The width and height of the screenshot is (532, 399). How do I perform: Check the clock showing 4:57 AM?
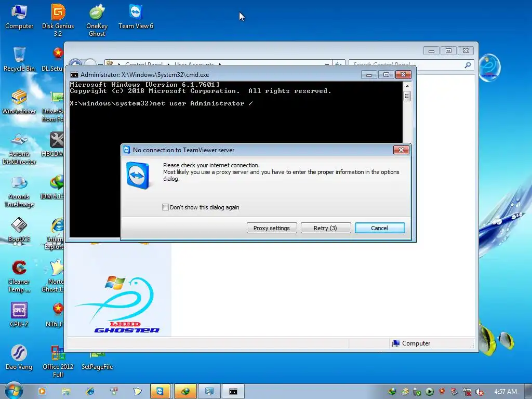(505, 392)
